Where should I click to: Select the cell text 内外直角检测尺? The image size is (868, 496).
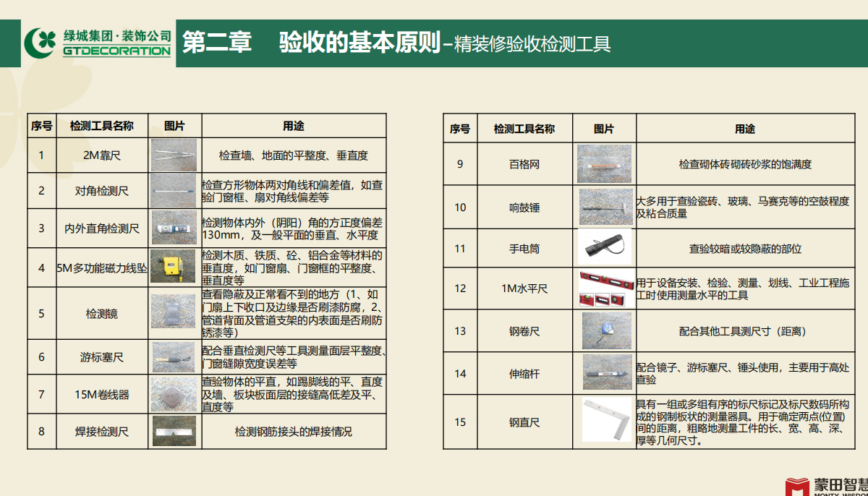(x=102, y=228)
